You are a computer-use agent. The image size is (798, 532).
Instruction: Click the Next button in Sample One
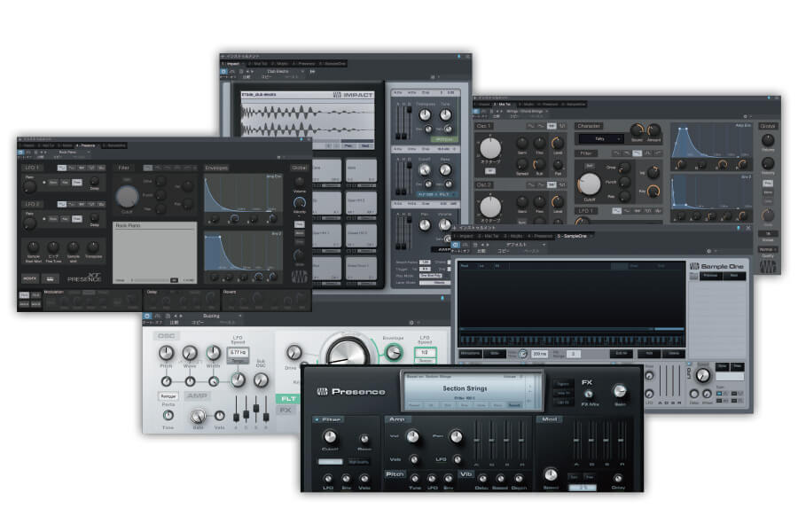point(734,276)
